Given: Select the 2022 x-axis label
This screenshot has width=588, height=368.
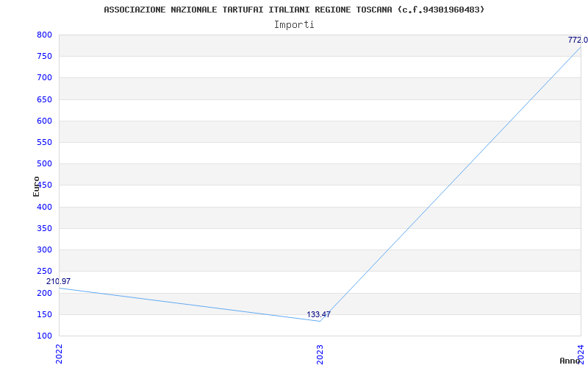Looking at the screenshot, I should [60, 354].
